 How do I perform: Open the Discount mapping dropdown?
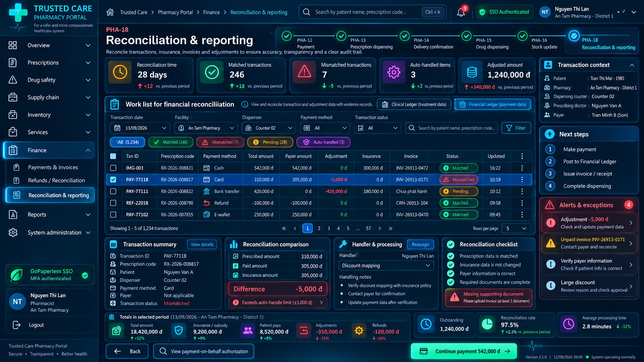point(386,265)
